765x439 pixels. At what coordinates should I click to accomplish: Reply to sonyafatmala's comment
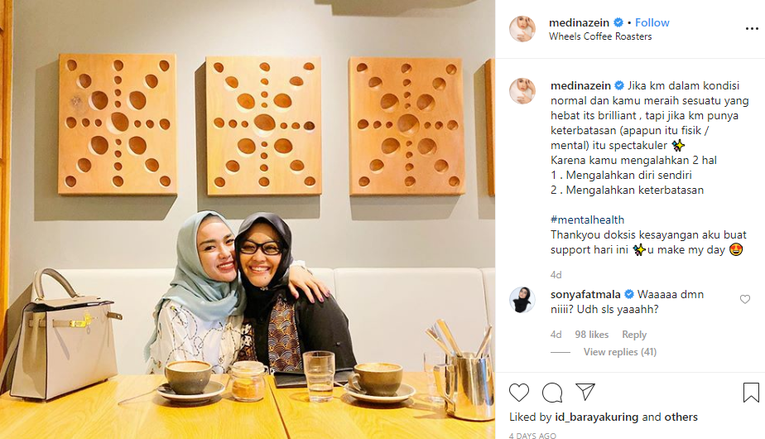[x=634, y=335]
